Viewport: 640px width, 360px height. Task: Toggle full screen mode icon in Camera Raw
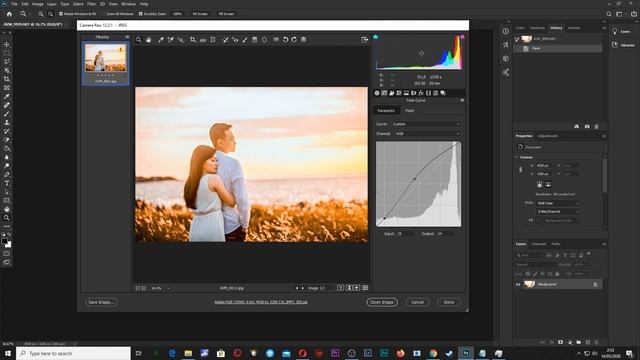point(364,40)
